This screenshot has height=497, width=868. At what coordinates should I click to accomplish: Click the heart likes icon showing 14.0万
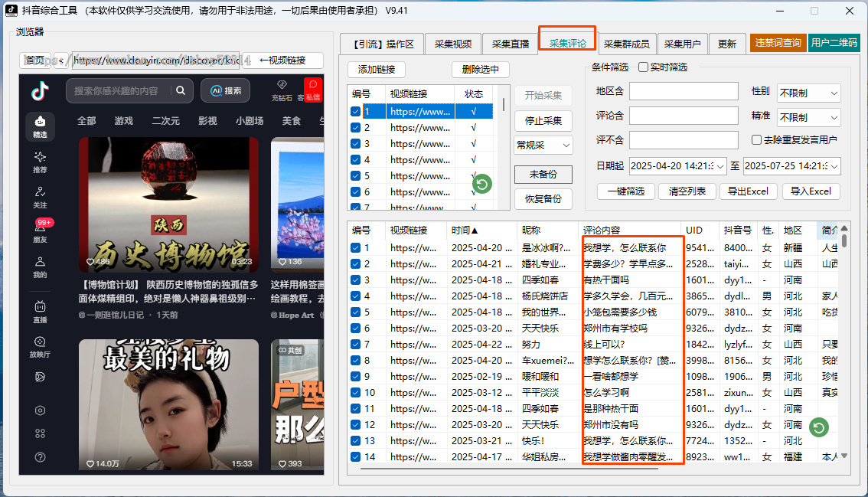[x=90, y=464]
